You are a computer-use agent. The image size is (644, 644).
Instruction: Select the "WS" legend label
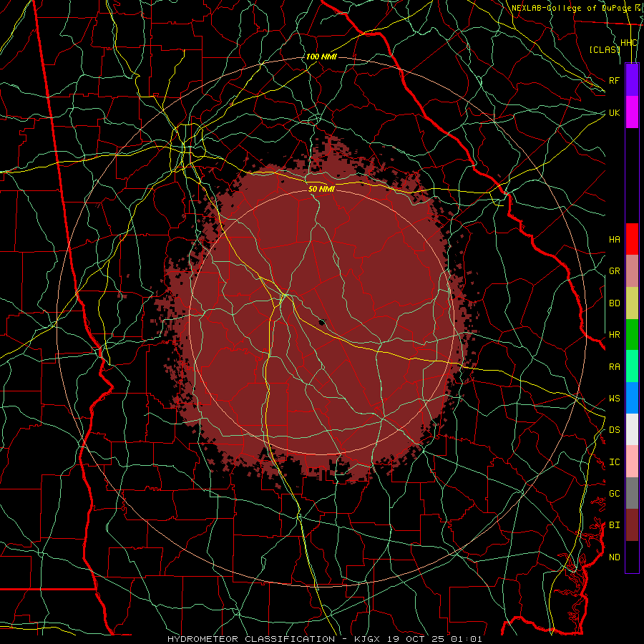(614, 399)
